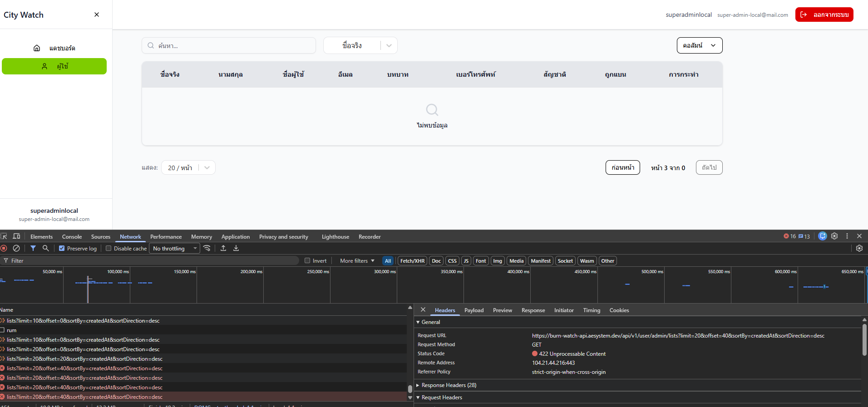Click the ก่อนหน้า previous page button

click(x=622, y=167)
